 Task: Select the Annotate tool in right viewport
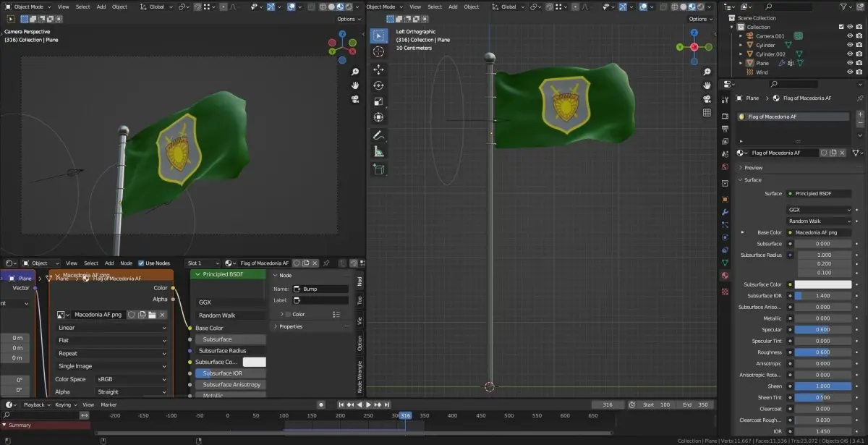pos(378,135)
